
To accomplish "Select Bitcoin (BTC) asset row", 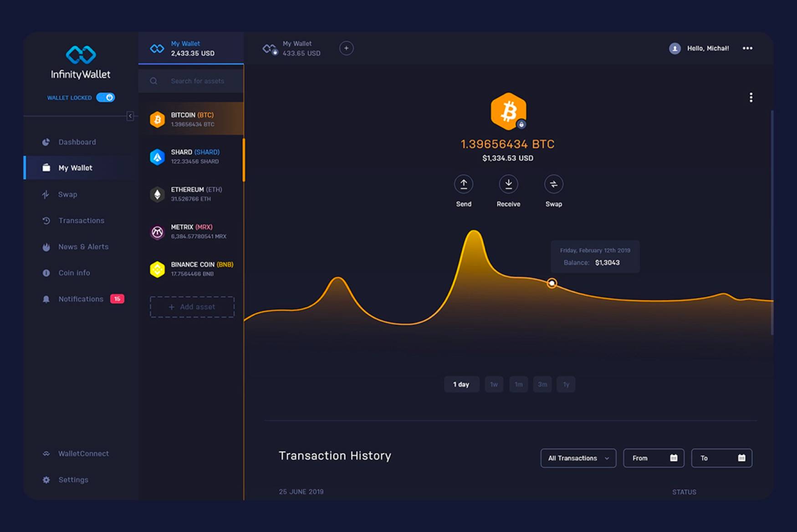I will click(x=191, y=119).
